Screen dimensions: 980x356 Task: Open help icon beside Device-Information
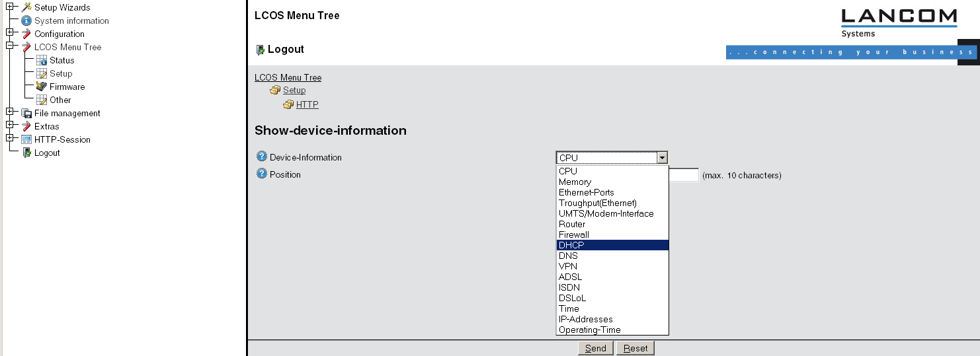tap(261, 157)
